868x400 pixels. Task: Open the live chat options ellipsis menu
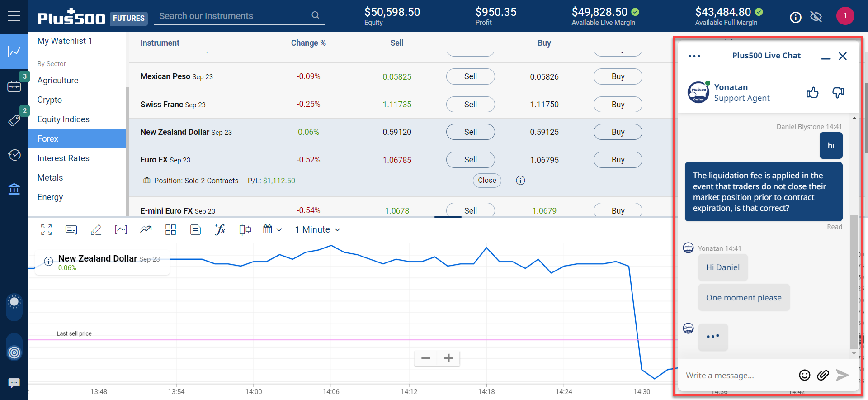694,56
